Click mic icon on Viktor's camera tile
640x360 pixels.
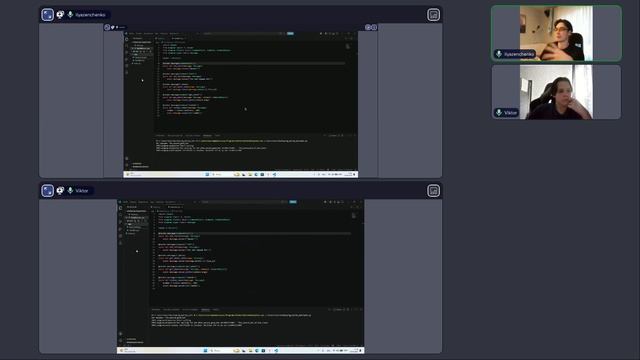(499, 112)
